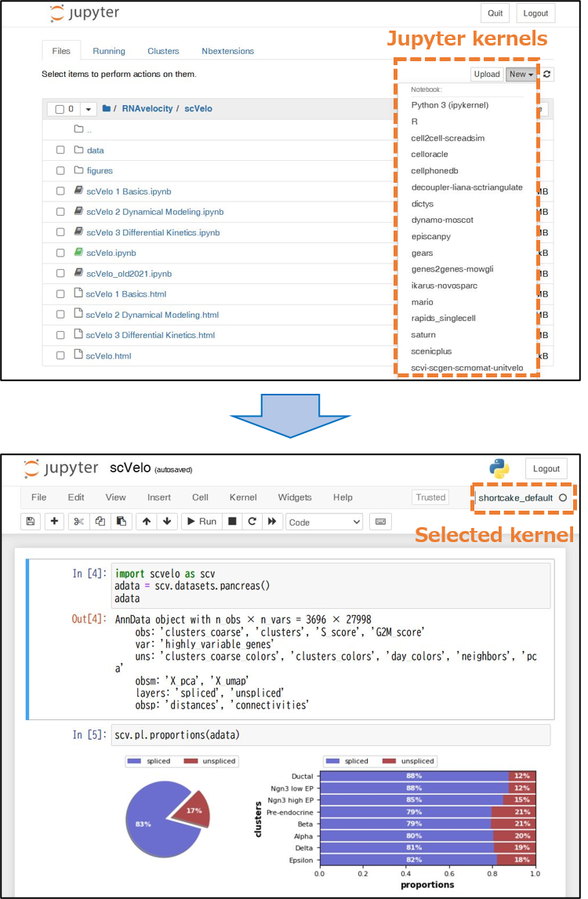This screenshot has width=588, height=899.
Task: Select scVelo 1 Basics.ipynb checkbox
Action: tap(60, 191)
